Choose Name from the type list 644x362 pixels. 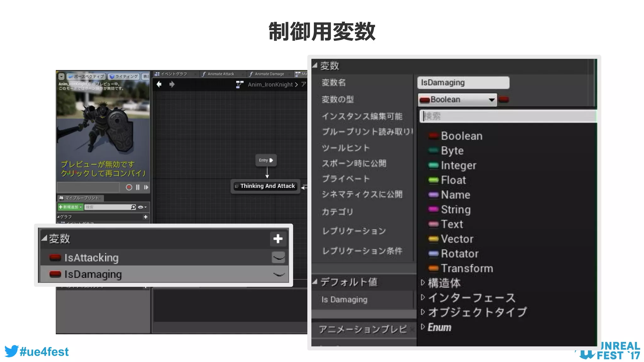click(x=449, y=195)
